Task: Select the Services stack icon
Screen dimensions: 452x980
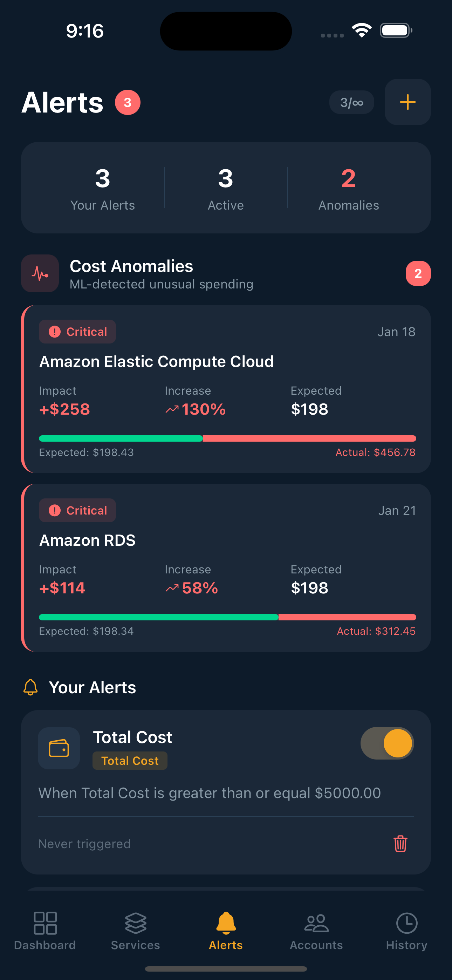Action: point(135,924)
